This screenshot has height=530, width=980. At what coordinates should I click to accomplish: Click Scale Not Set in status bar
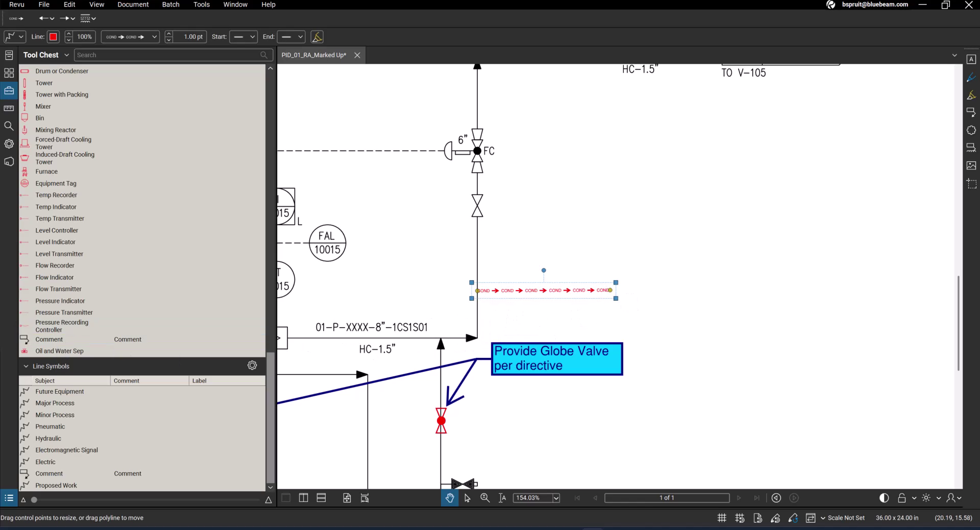click(x=847, y=518)
